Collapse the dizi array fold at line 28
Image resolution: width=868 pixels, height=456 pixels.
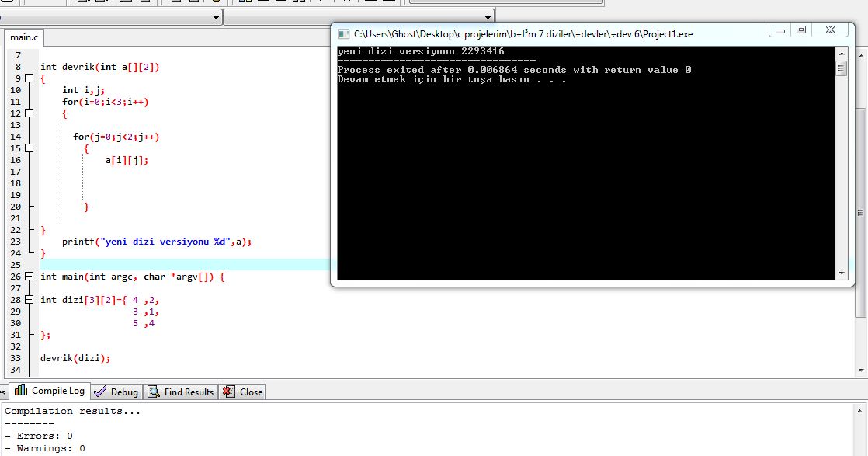[x=30, y=300]
